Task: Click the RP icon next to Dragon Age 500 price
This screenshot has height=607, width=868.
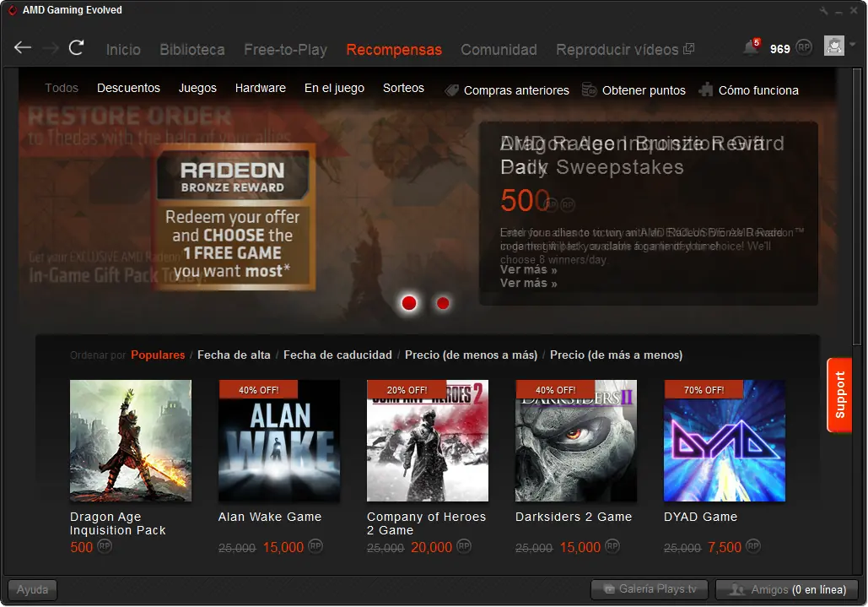Action: (x=105, y=546)
